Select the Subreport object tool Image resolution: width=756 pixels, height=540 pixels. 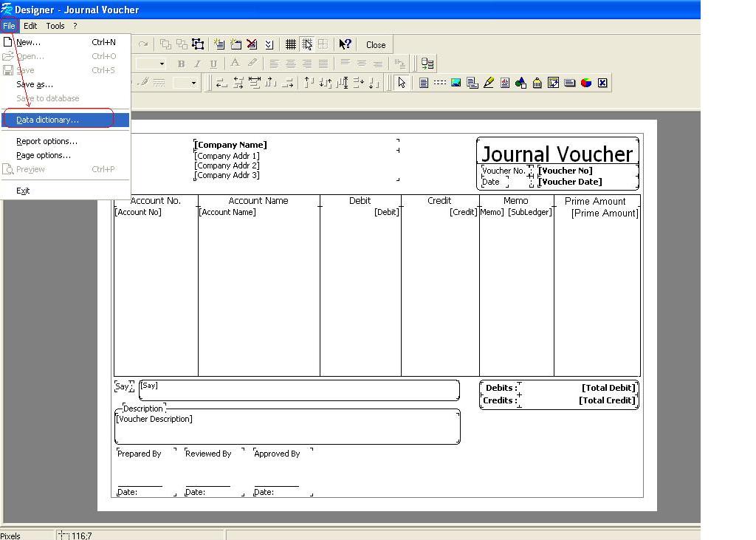(472, 83)
